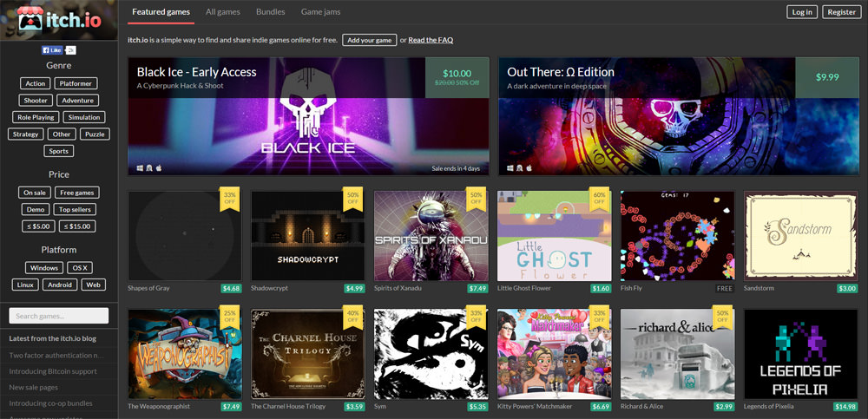Screen dimensions: 868x419
Task: Filter by Simulation genre
Action: click(84, 117)
